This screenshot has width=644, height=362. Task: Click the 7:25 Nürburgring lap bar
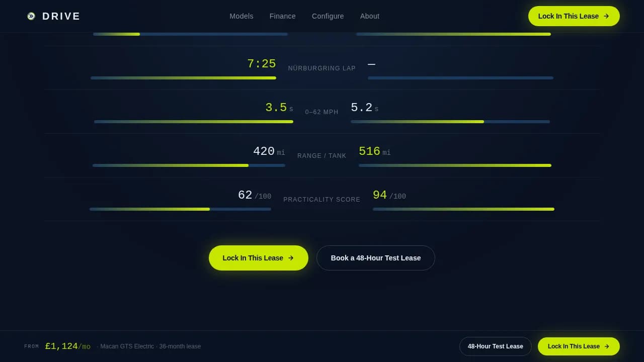coord(183,78)
